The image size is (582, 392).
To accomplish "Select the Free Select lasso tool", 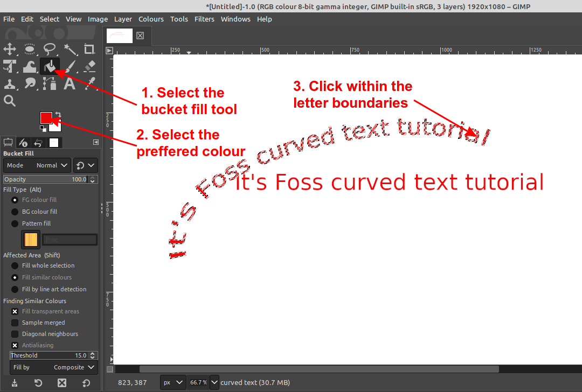I will [50, 49].
